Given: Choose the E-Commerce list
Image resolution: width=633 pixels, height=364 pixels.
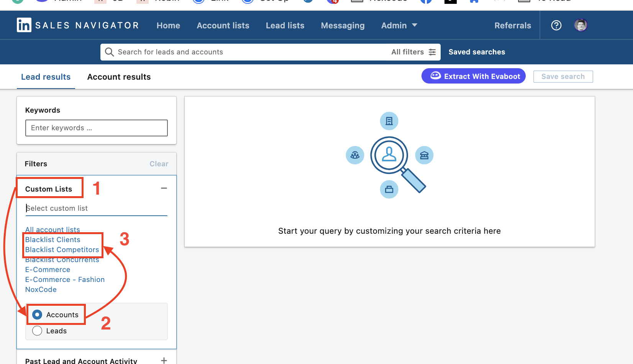Looking at the screenshot, I should pos(48,269).
